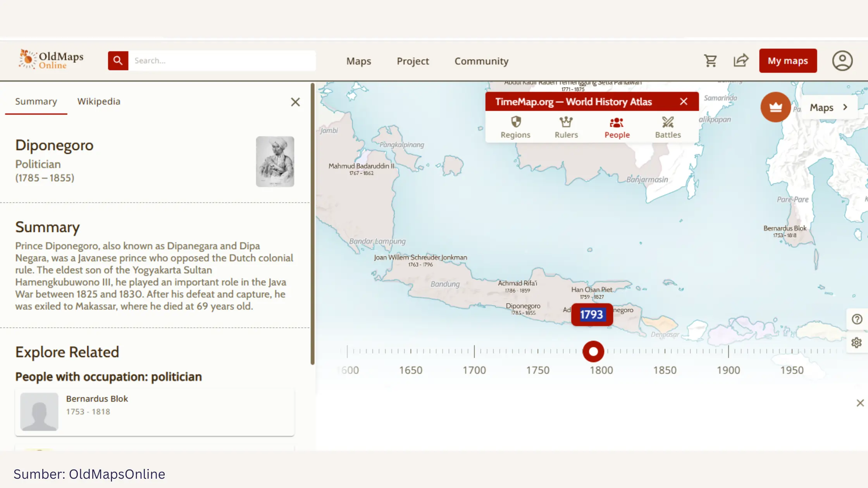Viewport: 868px width, 488px height.
Task: Open Bernardus Blok related person card
Action: pos(155,411)
